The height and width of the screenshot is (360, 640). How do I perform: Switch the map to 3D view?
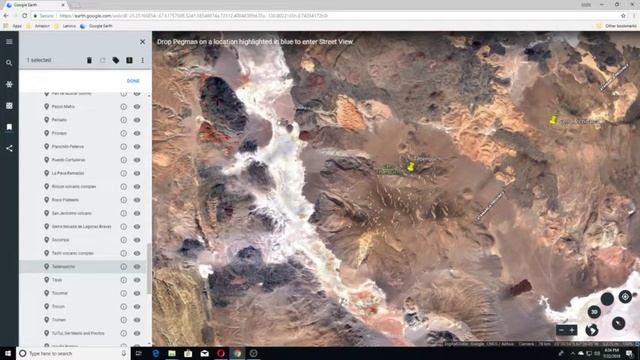click(594, 312)
